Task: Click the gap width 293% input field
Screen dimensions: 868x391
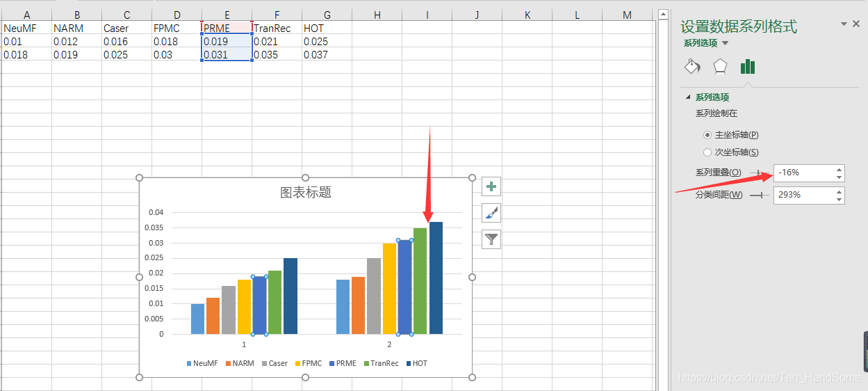Action: (x=804, y=195)
